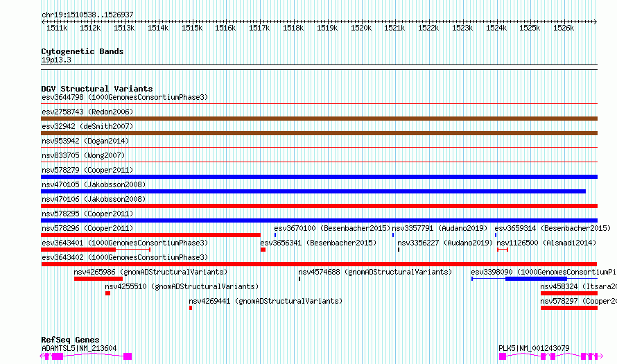This screenshot has width=617, height=364.
Task: Click the red bar under nsv4265986 (gnomADStructuralVariants)
Action: (x=98, y=279)
